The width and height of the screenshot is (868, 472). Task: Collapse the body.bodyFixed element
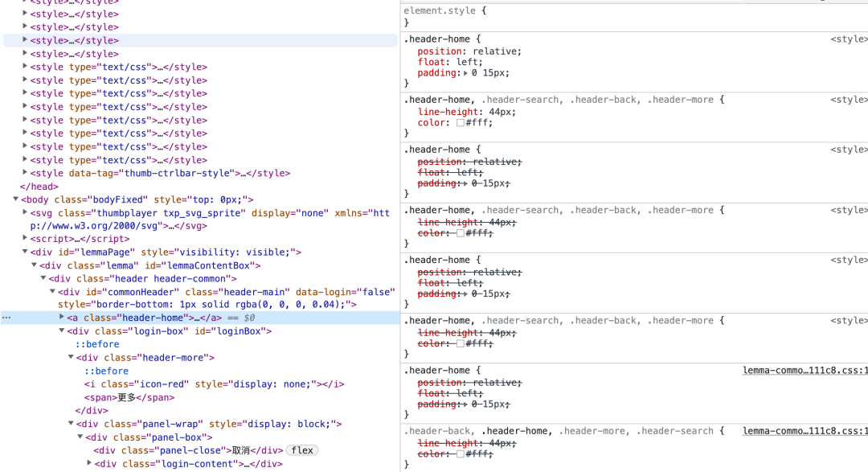16,199
